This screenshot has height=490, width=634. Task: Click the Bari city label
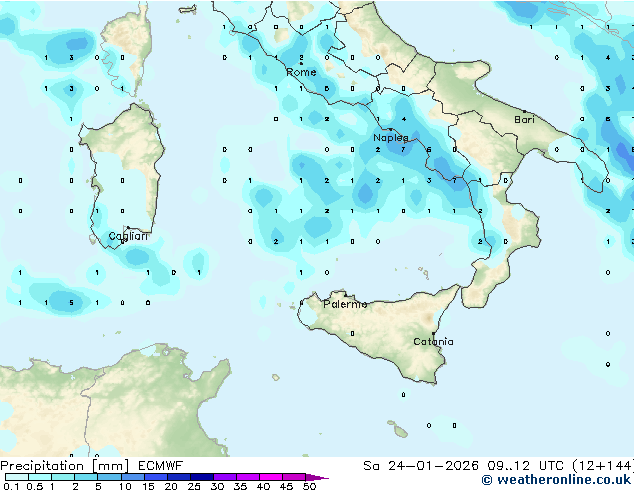(x=524, y=120)
